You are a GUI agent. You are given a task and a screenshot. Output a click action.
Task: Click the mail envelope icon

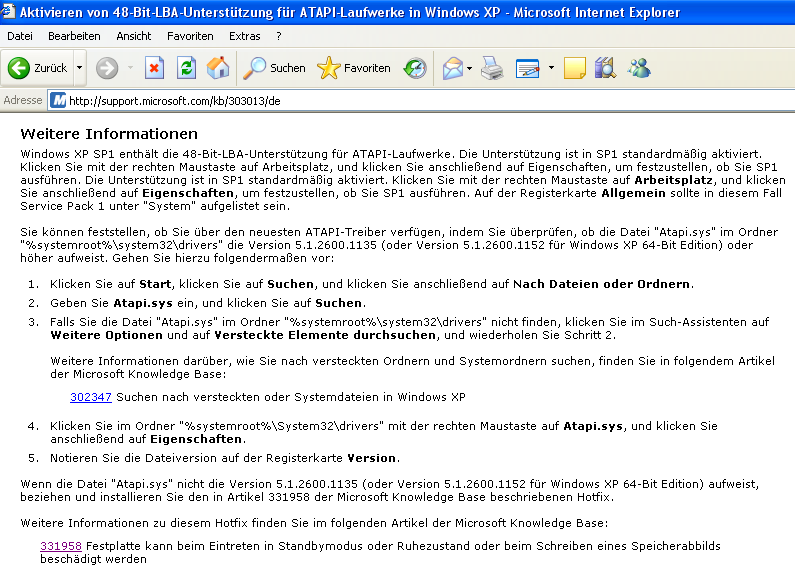pos(453,68)
